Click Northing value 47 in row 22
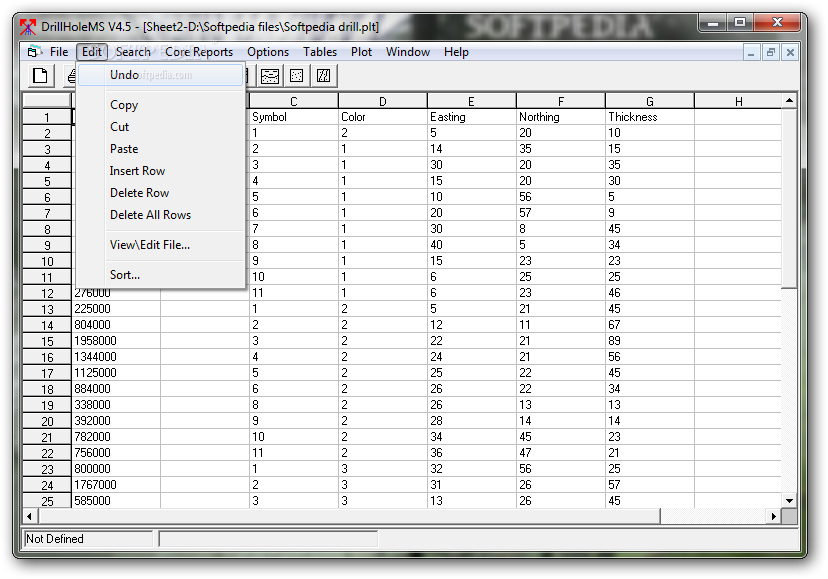Viewport: 828px width, 579px height. tap(561, 453)
